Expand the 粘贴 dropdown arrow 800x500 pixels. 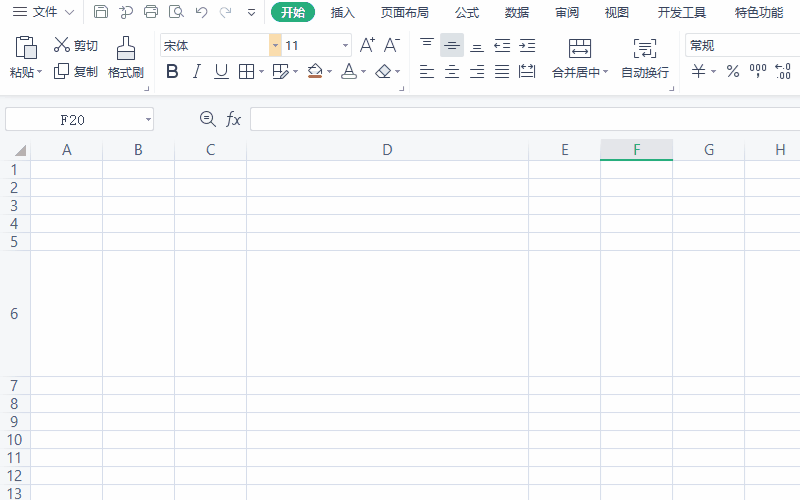40,72
